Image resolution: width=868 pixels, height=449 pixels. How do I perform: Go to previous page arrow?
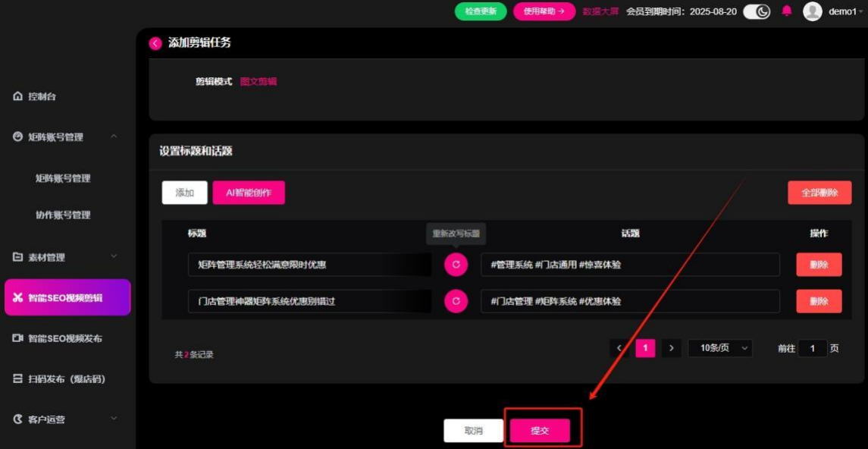tap(619, 348)
